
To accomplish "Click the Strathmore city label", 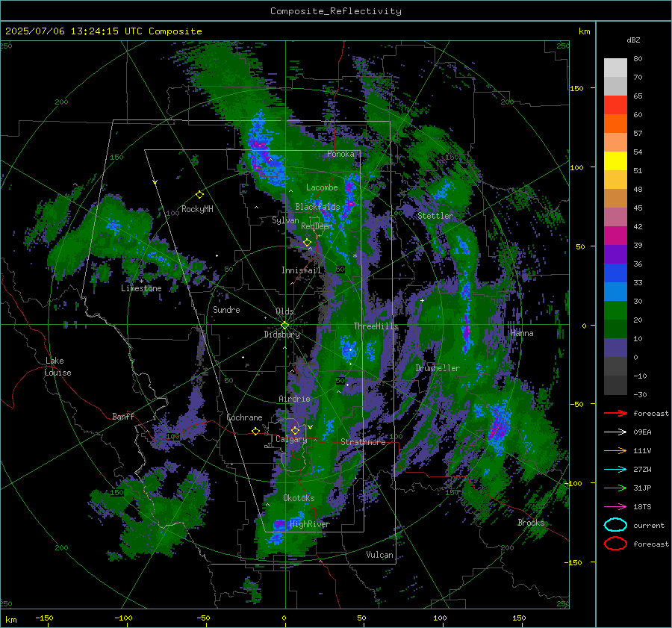I will point(363,442).
